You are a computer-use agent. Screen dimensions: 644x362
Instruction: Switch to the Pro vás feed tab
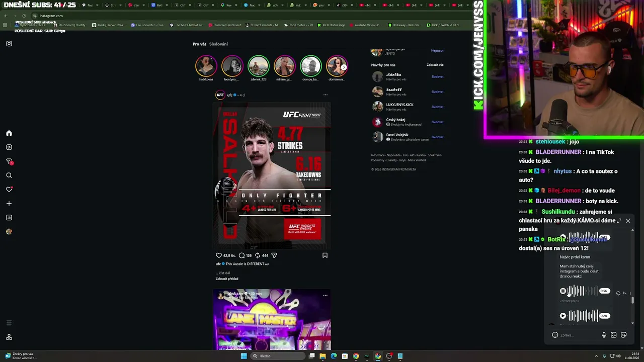[x=199, y=44]
